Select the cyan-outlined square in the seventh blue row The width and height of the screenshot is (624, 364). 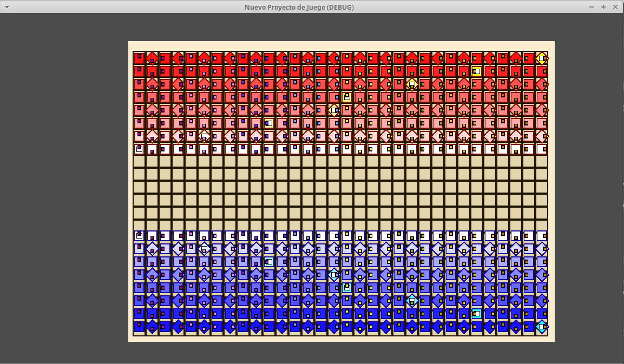click(477, 314)
